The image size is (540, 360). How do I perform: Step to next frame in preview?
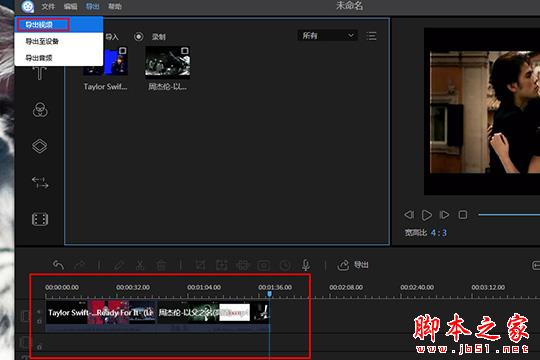pyautogui.click(x=444, y=215)
